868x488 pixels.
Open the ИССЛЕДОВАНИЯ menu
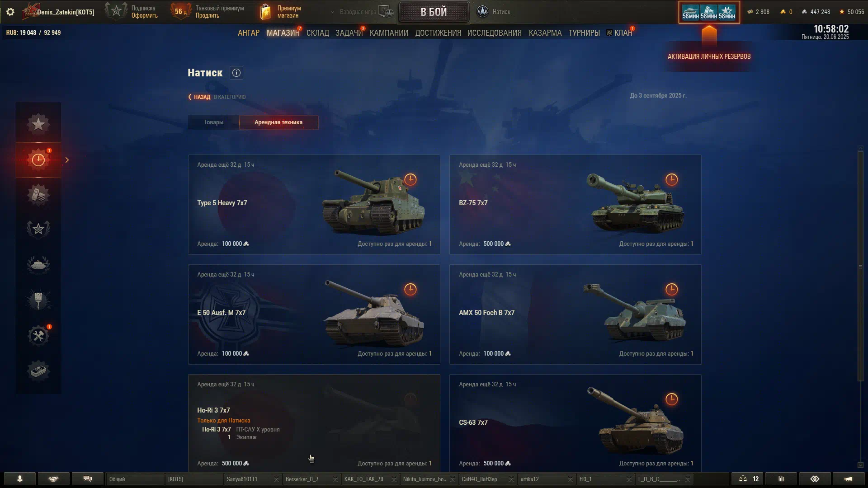494,33
